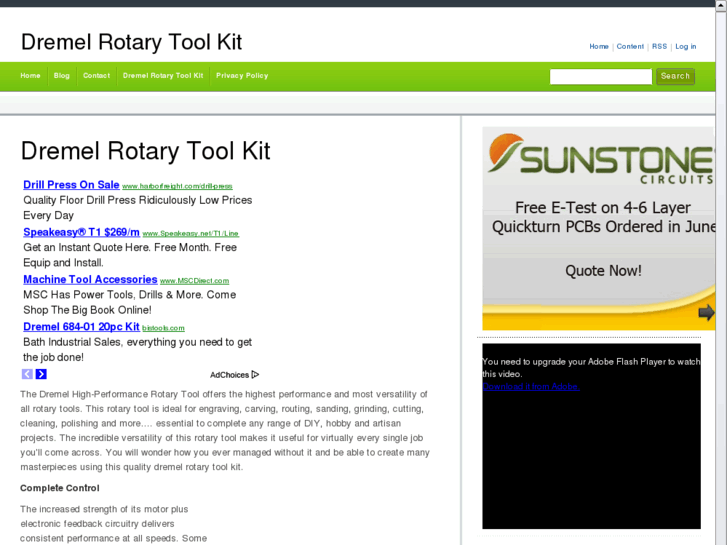727x545 pixels.
Task: Open the RSS feed link
Action: [x=659, y=46]
